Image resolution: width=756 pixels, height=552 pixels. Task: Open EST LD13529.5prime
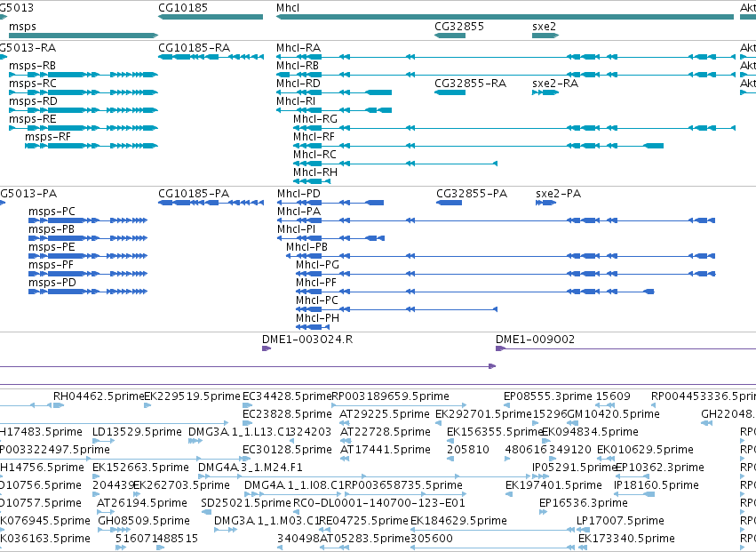137,432
